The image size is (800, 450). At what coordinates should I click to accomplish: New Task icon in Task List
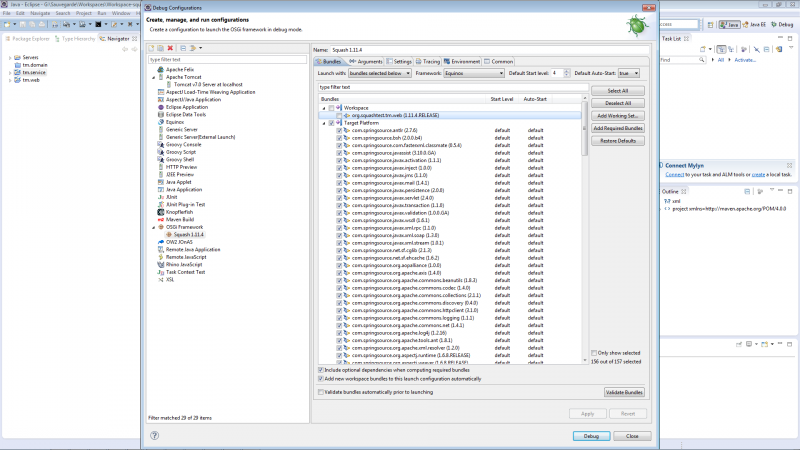point(703,49)
